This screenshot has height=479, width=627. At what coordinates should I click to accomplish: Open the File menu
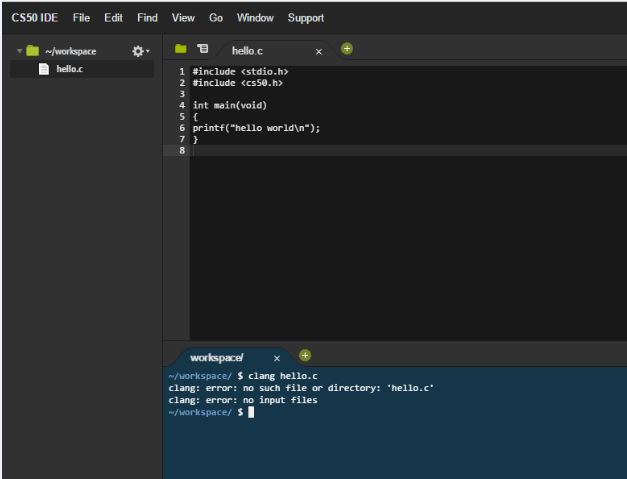(x=81, y=18)
